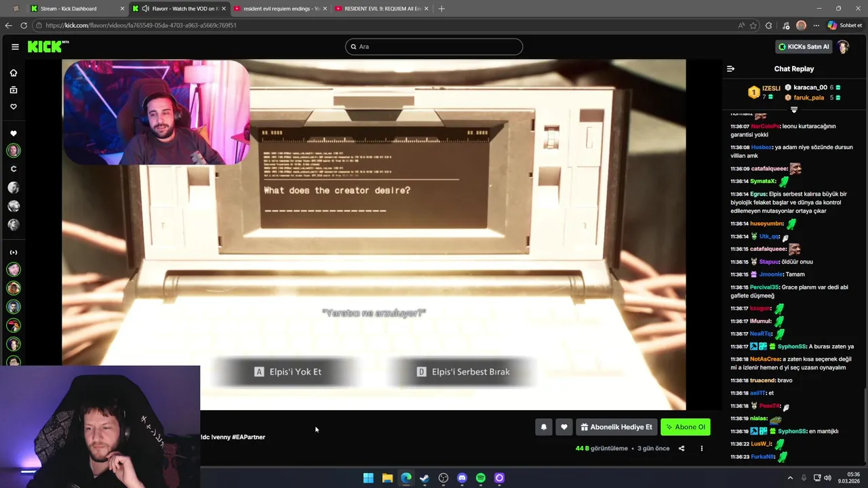Click username SyphonSS with en mantıklı
868x488 pixels.
792,431
